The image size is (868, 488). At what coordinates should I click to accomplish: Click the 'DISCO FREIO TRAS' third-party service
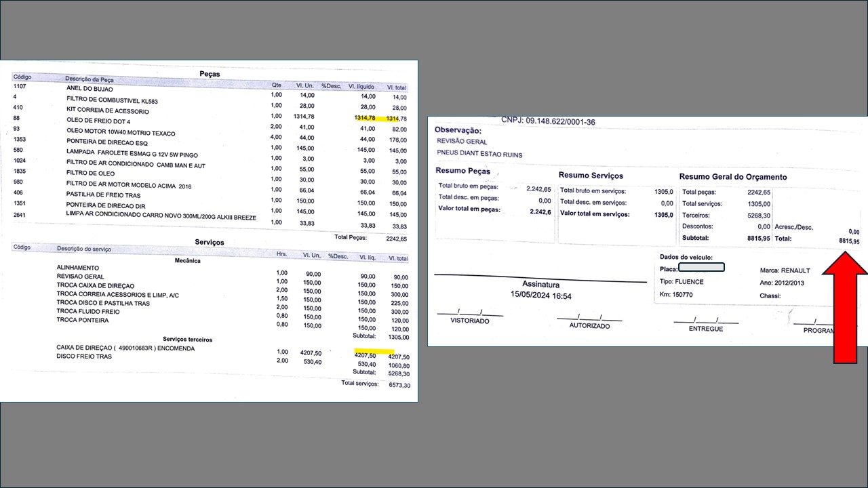(x=84, y=356)
